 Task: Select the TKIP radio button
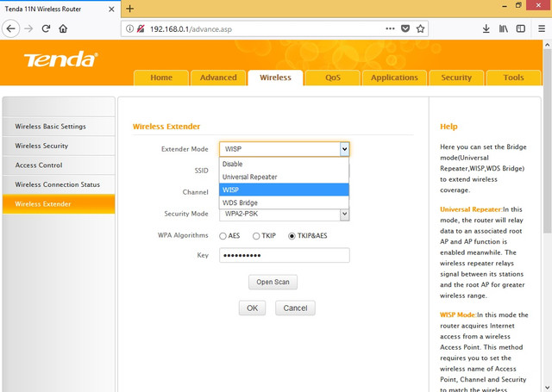click(x=256, y=236)
